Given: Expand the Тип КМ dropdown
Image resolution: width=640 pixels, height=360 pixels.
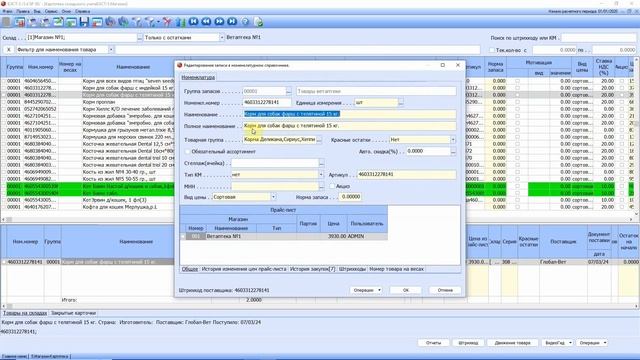Looking at the screenshot, I should [321, 175].
